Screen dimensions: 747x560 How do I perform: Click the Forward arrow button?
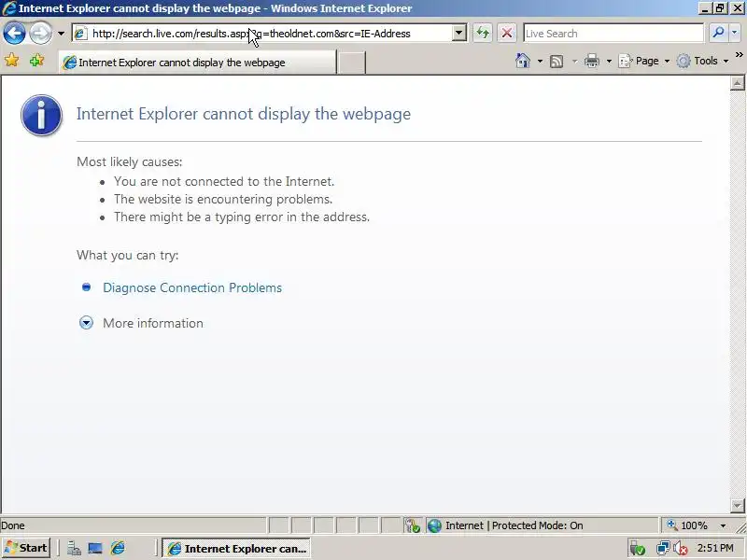pyautogui.click(x=40, y=34)
